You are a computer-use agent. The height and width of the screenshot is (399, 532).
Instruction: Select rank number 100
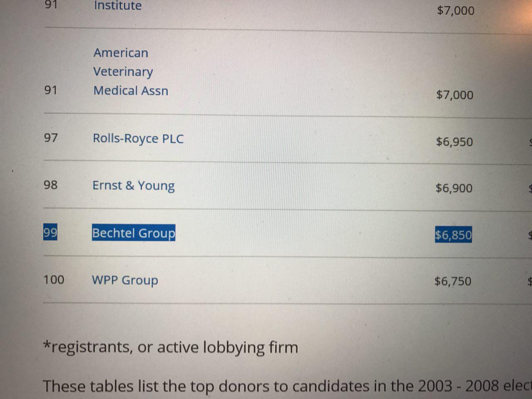tap(54, 279)
